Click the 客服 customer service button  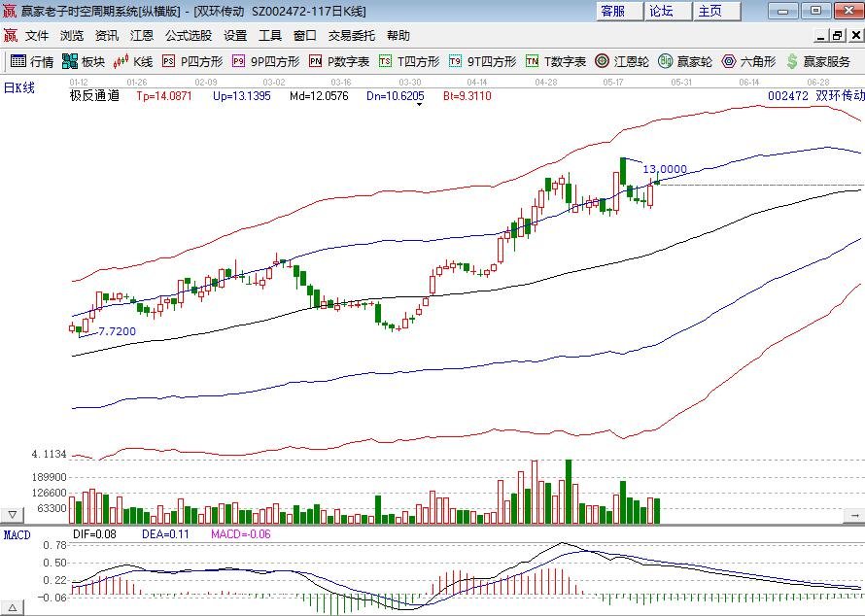point(619,11)
